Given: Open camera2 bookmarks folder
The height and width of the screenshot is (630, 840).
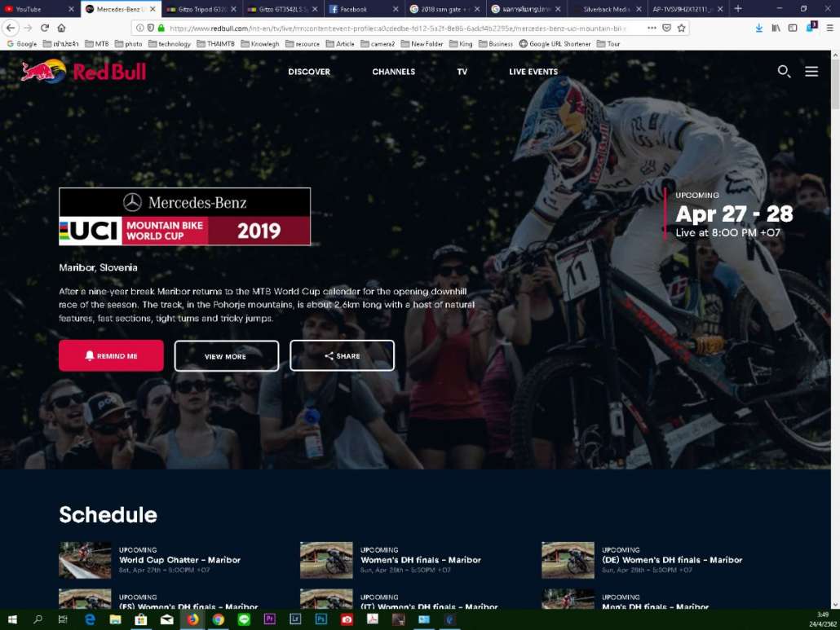Looking at the screenshot, I should click(x=378, y=44).
